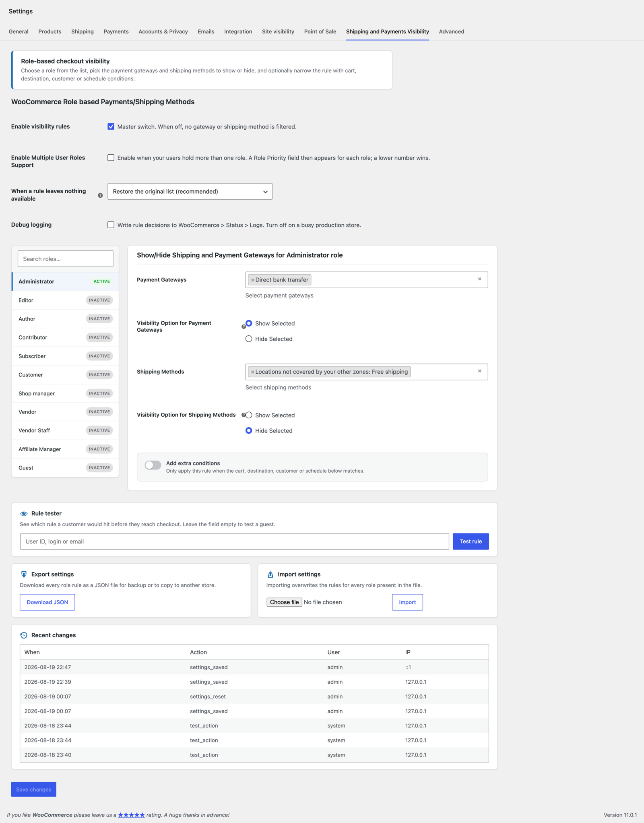Select Show Selected for shipping methods
This screenshot has height=823, width=644.
[249, 415]
